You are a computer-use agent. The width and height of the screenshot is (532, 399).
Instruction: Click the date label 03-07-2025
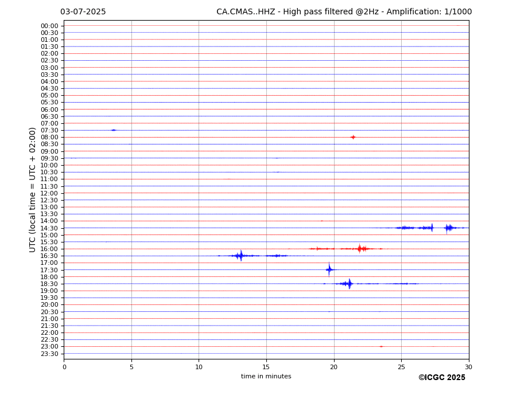(x=83, y=12)
